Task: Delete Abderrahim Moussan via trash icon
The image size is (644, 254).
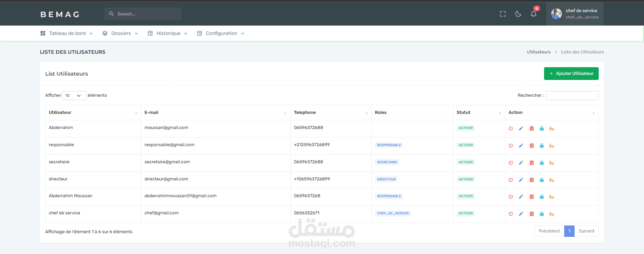Action: pos(532,197)
